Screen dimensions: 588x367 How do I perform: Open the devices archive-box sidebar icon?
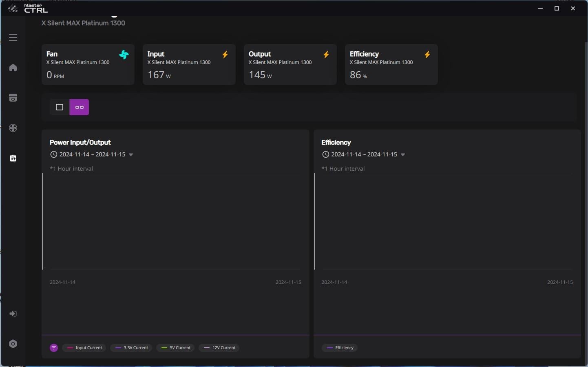coord(13,98)
